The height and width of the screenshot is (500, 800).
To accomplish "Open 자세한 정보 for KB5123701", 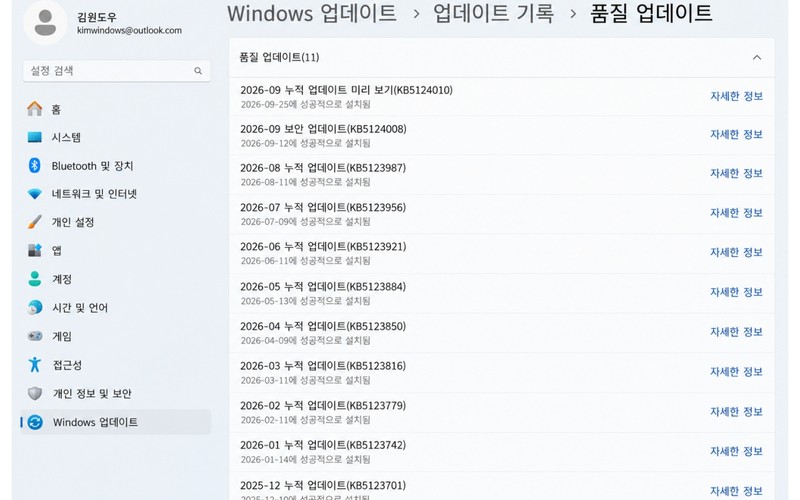I will click(x=736, y=491).
